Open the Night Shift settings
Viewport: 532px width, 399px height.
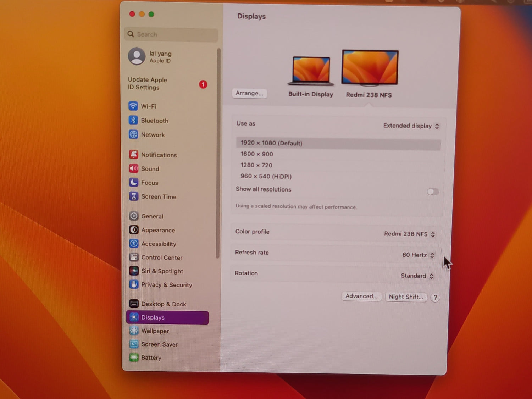point(406,297)
